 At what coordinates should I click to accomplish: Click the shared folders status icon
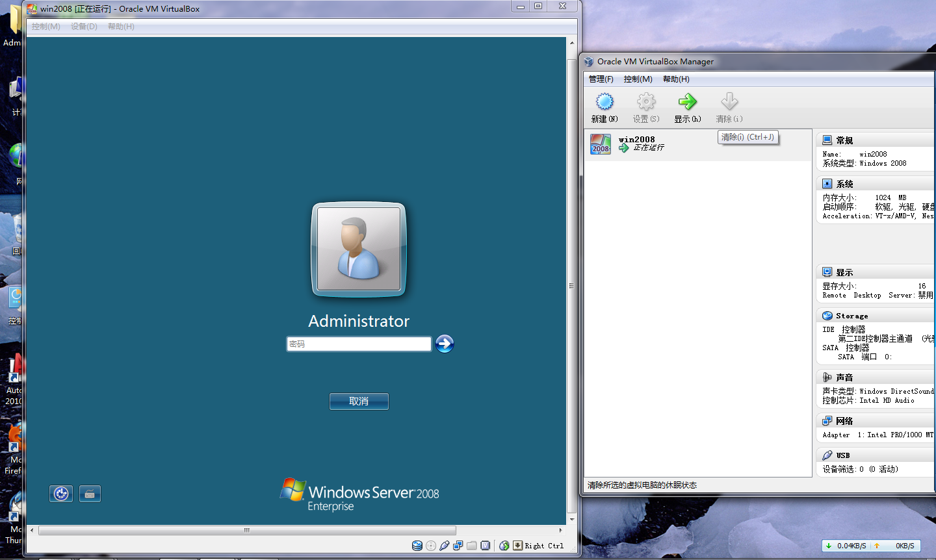pyautogui.click(x=472, y=546)
